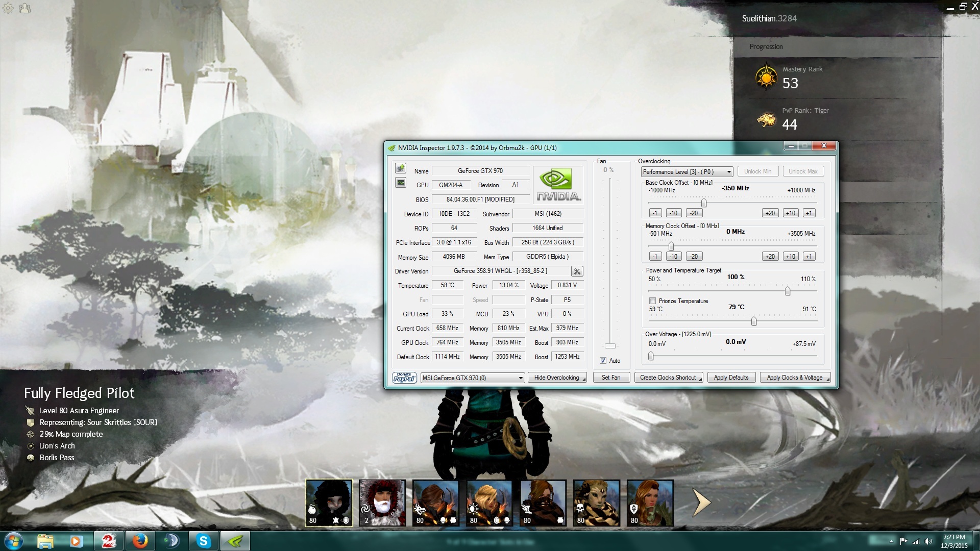Expand Create Clocks Shortcut arrow menu
Screen dimensions: 980x551
700,378
